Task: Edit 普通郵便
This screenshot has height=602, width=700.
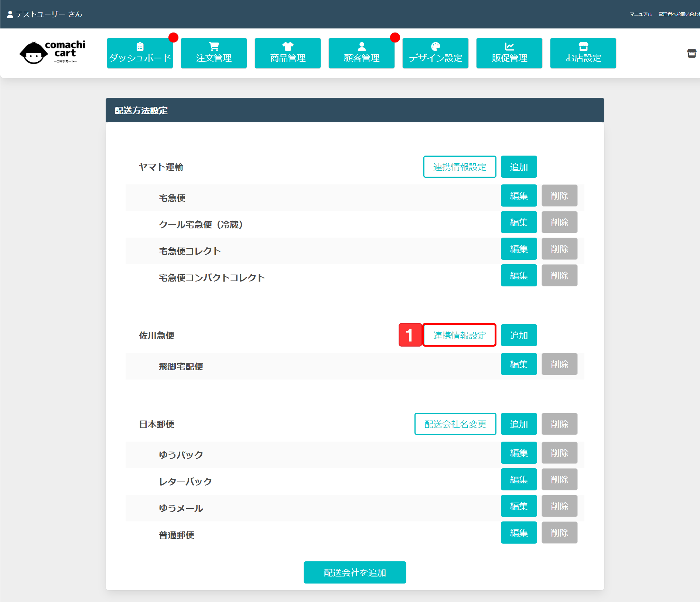Action: click(x=519, y=533)
